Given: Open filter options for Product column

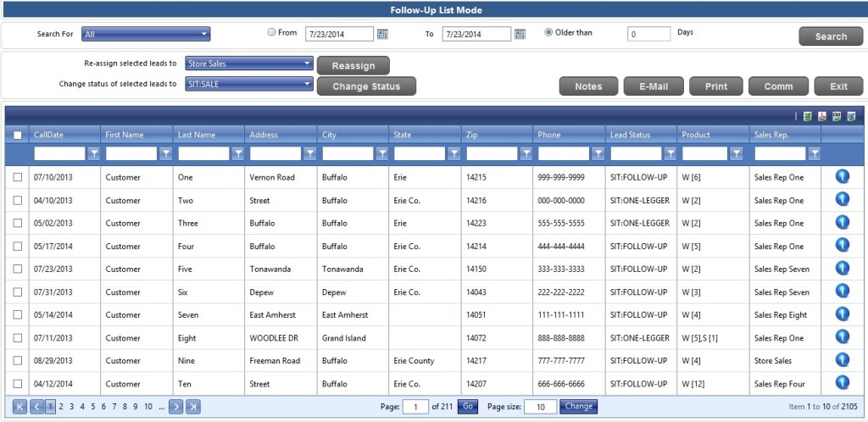Looking at the screenshot, I should [736, 153].
